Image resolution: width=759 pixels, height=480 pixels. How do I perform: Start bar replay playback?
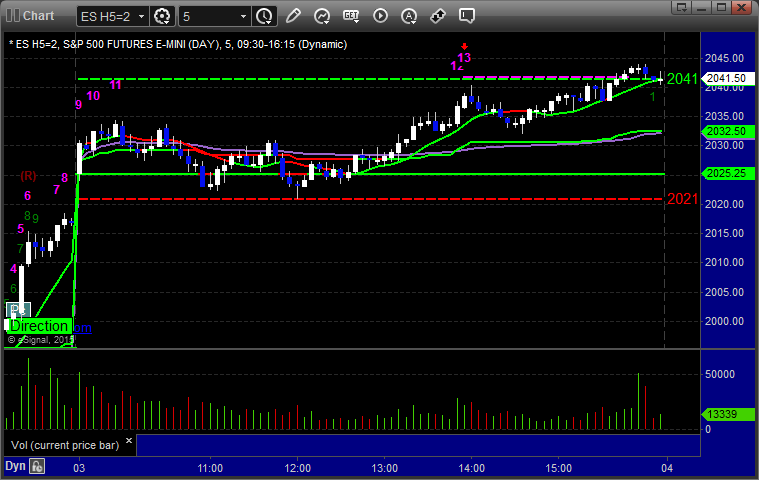(380, 16)
